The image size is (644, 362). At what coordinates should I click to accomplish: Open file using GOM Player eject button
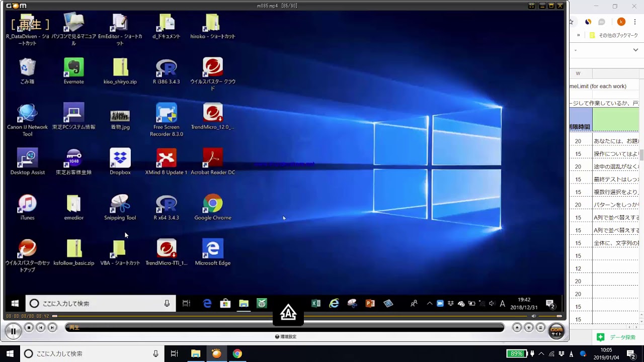[517, 328]
